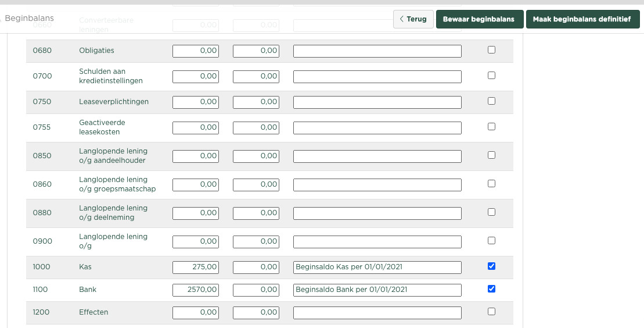Click the Obligaties description text field

(377, 51)
